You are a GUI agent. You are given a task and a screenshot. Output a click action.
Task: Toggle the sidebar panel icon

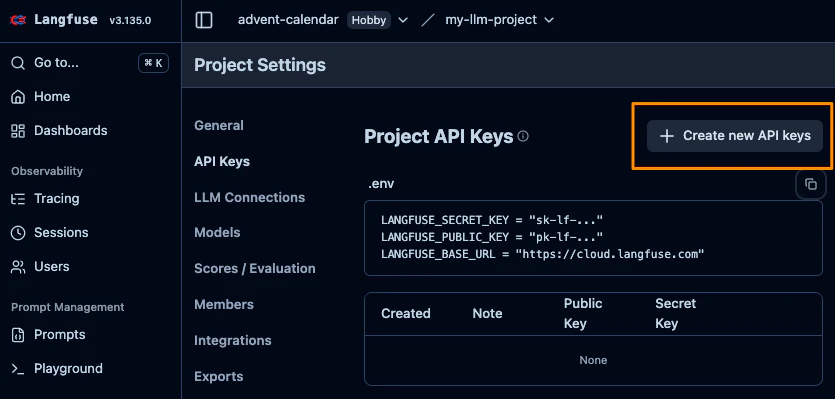click(x=204, y=20)
